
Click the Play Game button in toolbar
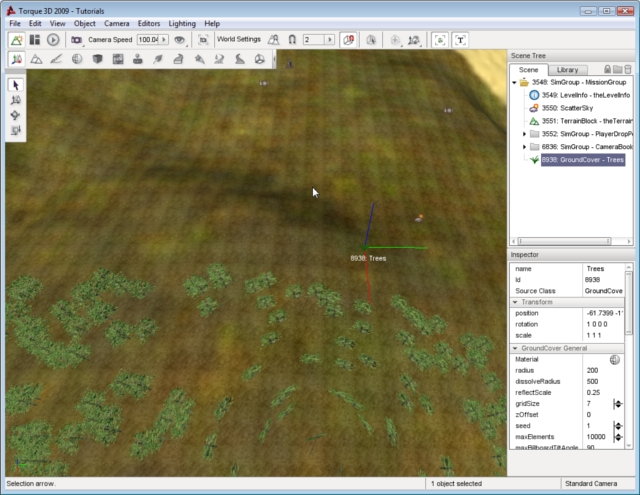53,40
